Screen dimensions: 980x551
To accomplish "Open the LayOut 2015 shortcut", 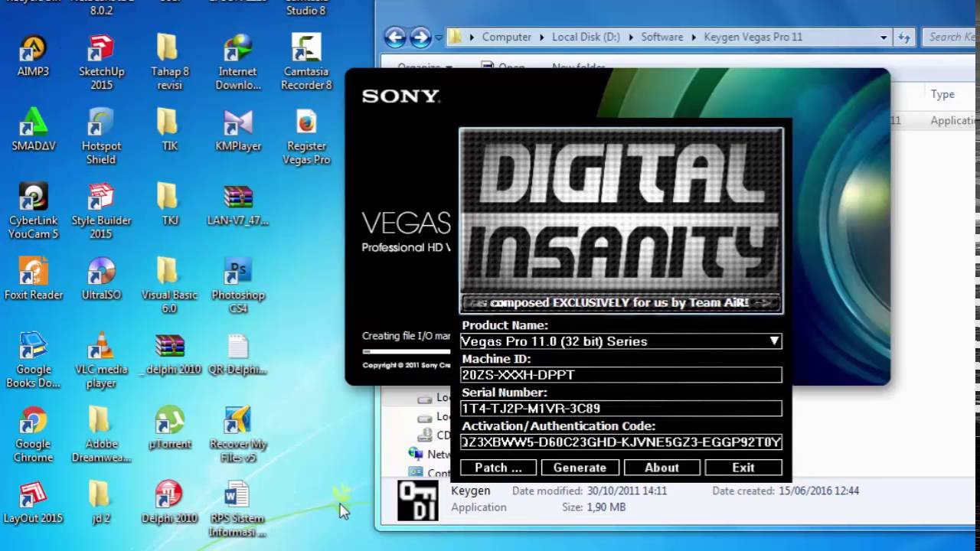I will pos(33,502).
